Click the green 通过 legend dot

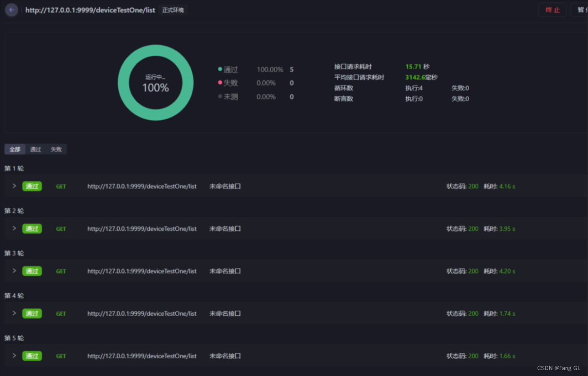[x=220, y=69]
